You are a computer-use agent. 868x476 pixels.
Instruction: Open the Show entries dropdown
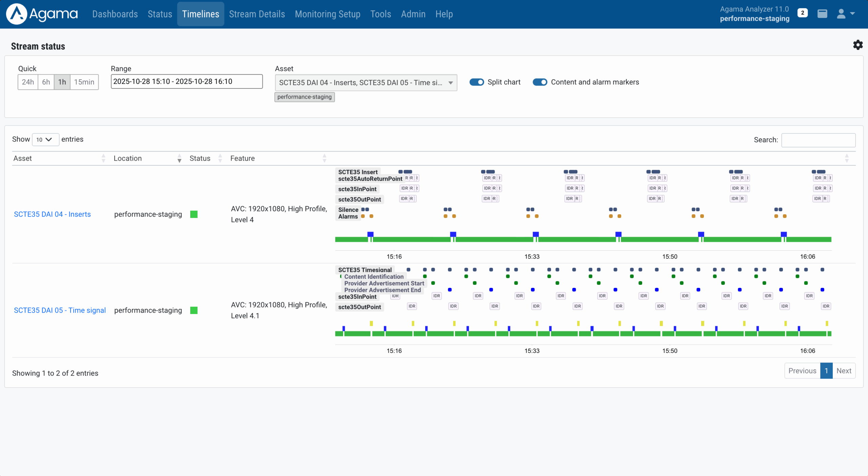[45, 139]
